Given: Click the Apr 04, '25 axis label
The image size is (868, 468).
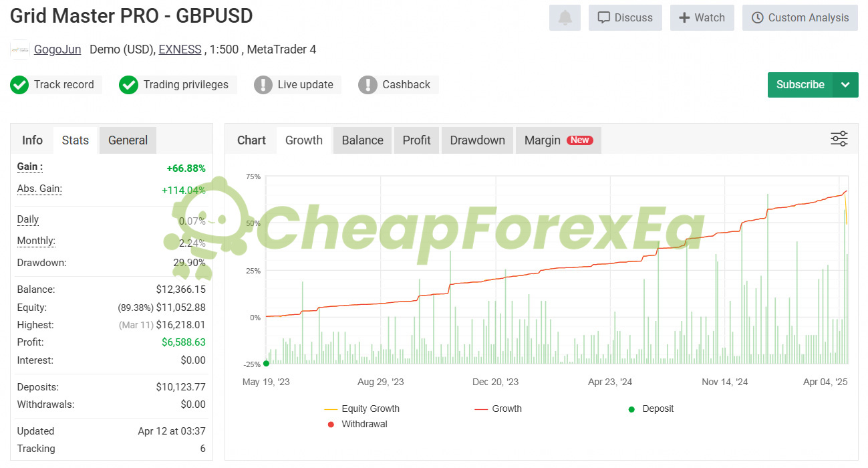Looking at the screenshot, I should 825,382.
